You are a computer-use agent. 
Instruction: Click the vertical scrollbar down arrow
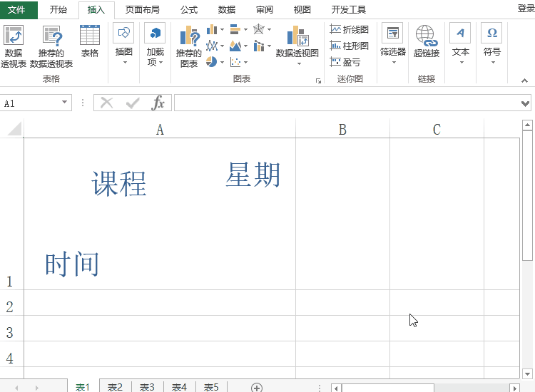point(527,374)
